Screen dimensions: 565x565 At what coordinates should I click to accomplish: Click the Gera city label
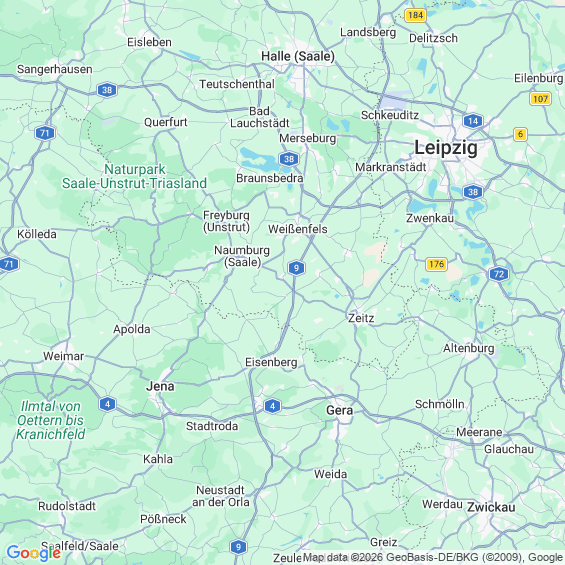click(339, 410)
